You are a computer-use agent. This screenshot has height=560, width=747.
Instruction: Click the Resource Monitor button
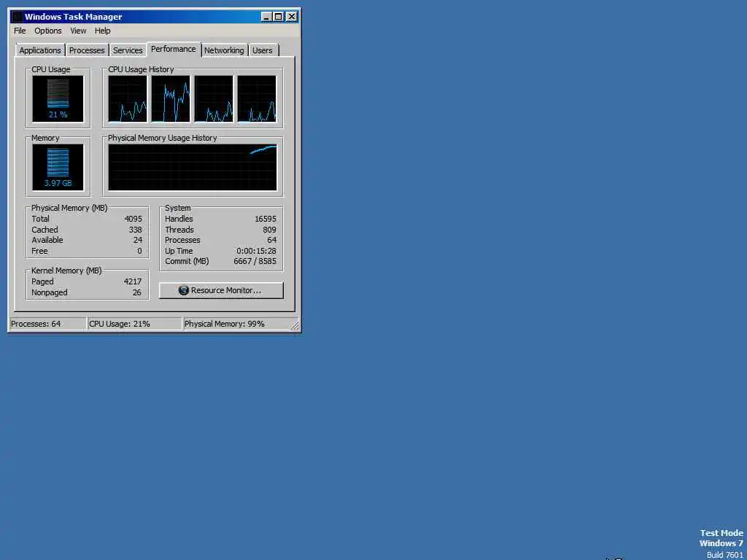click(x=222, y=290)
